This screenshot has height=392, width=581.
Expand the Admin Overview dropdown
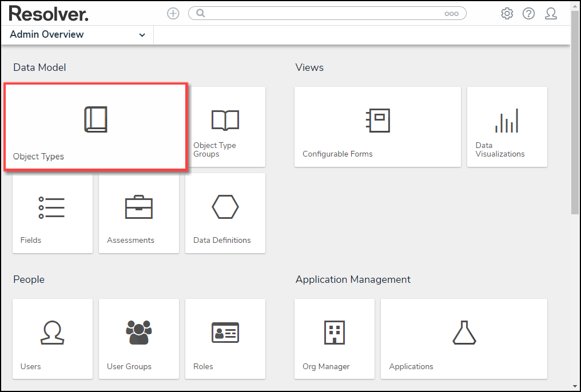(142, 35)
